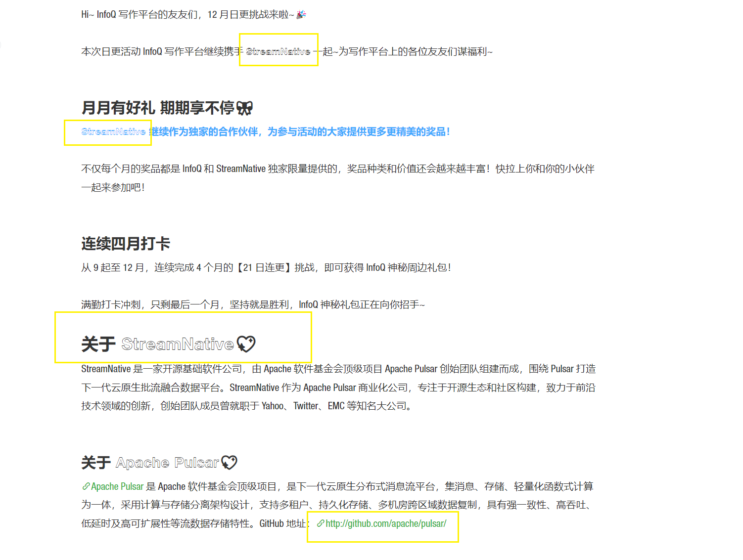Open blue StreamNative link before 继续作为独家的合作伙伴
This screenshot has width=743, height=560.
(113, 132)
